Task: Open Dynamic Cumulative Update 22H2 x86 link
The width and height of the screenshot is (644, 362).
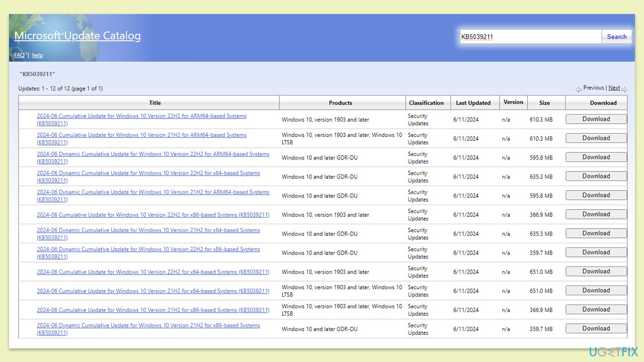Action: (x=148, y=253)
